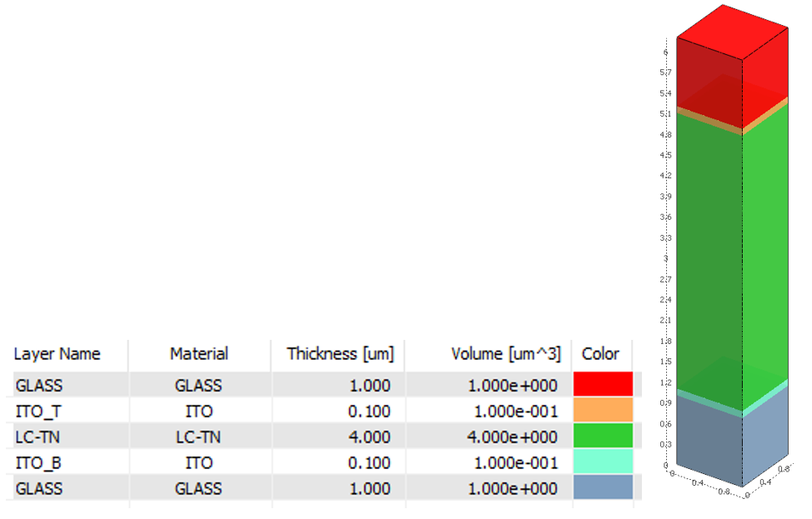This screenshot has width=812, height=519.
Task: Click the 4.000 thickness value for LC-TN
Action: click(370, 437)
